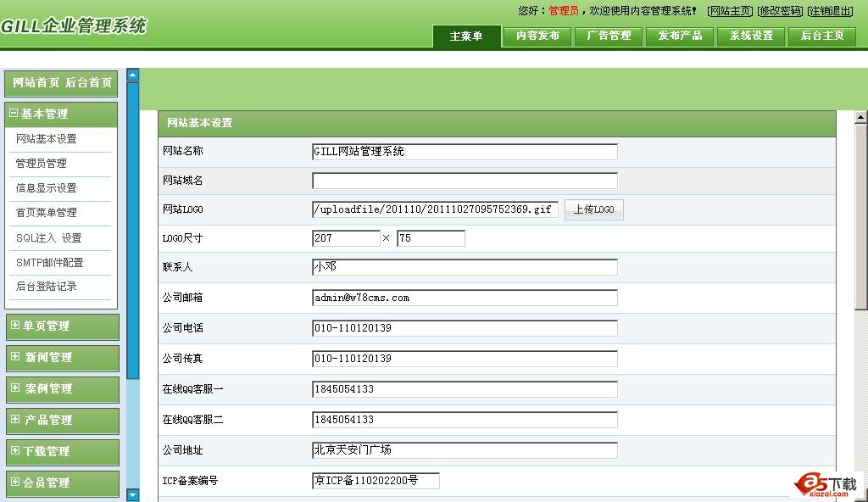Click the main page vertical scrollbar thumb

tap(860, 216)
